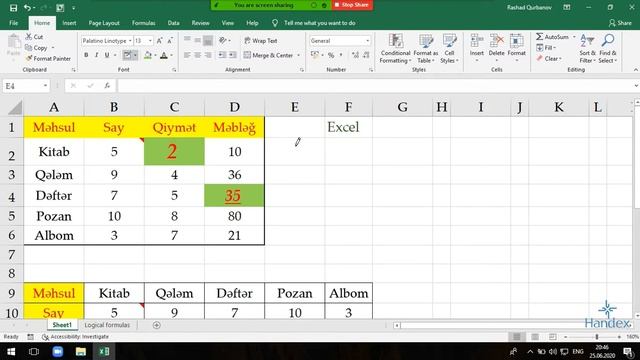Open the General number format dropdown
The image size is (640, 360).
pyautogui.click(x=367, y=41)
